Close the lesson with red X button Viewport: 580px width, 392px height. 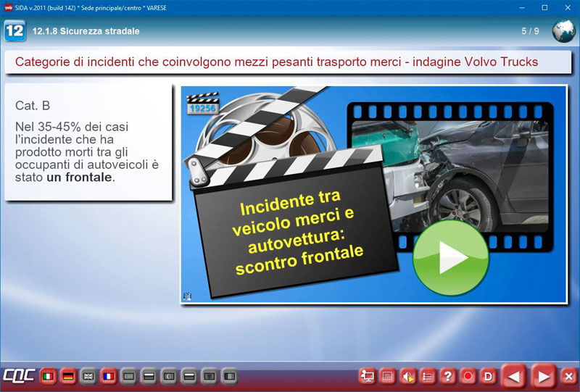click(x=568, y=376)
